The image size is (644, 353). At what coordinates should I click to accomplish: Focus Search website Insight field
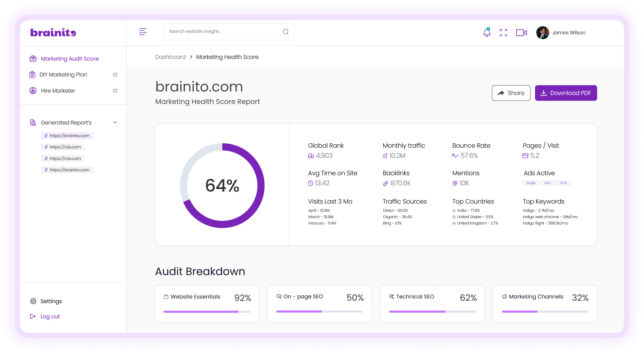coord(229,32)
